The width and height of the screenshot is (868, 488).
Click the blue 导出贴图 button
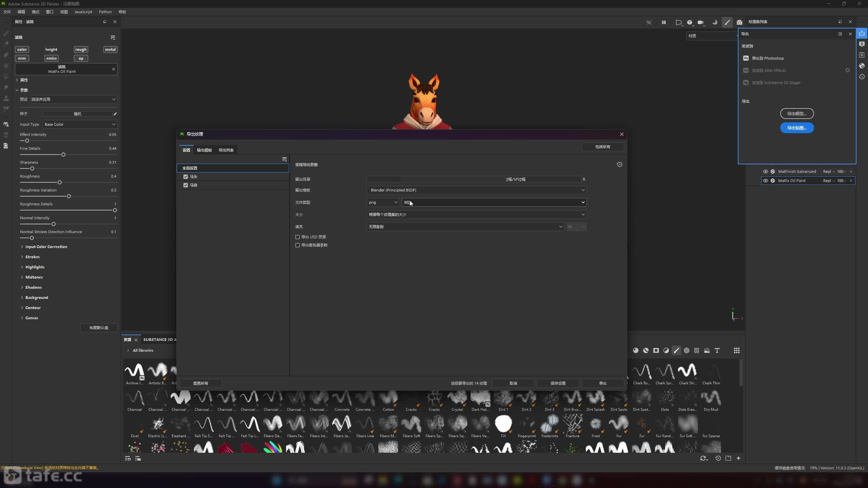[796, 128]
